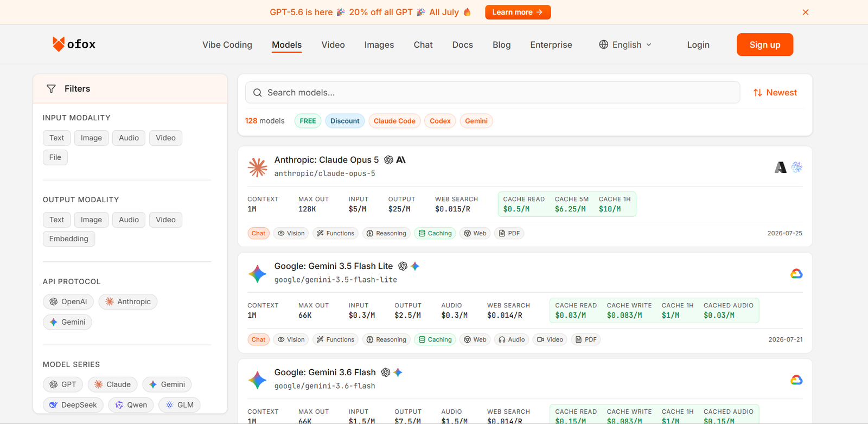Screen dimensions: 868x424
Task: Filter by the Qwen model series
Action: coord(131,405)
